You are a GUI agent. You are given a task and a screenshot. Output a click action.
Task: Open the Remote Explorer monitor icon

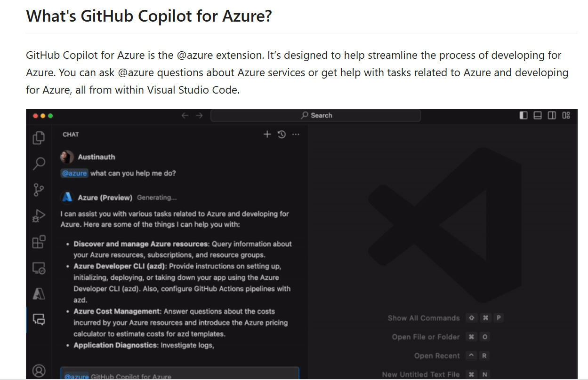point(39,268)
